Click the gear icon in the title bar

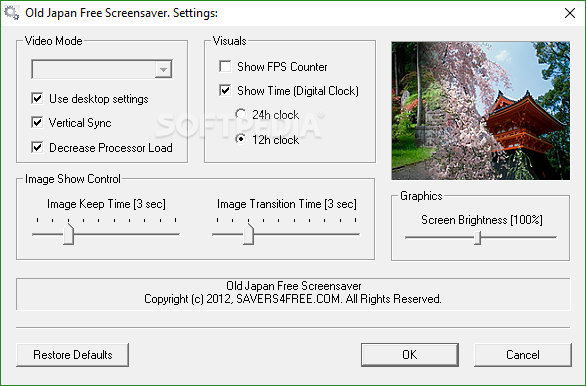pos(11,13)
